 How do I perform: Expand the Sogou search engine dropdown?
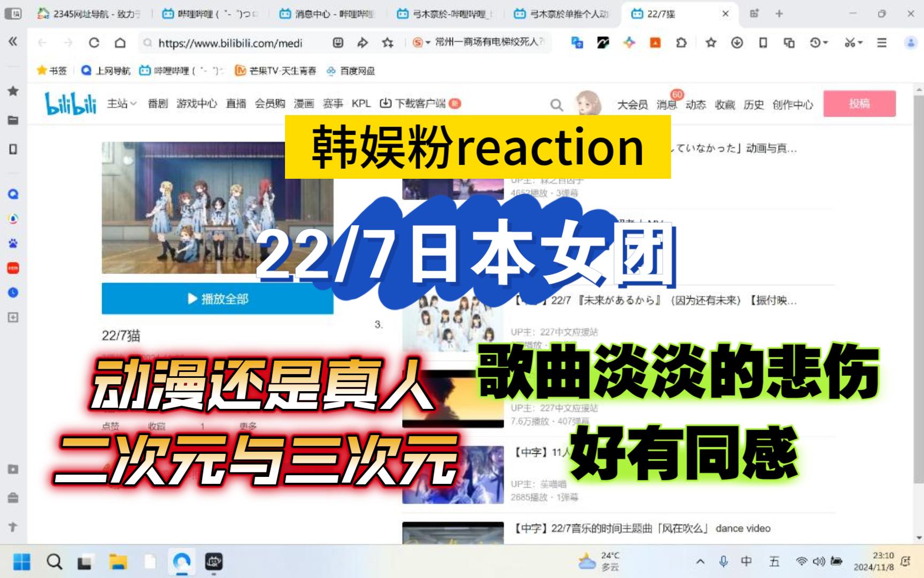(428, 43)
